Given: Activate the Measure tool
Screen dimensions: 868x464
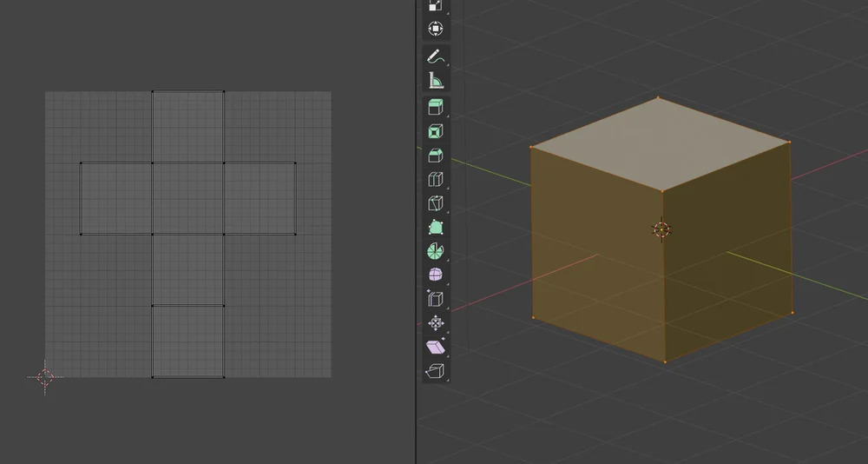Looking at the screenshot, I should pos(436,82).
